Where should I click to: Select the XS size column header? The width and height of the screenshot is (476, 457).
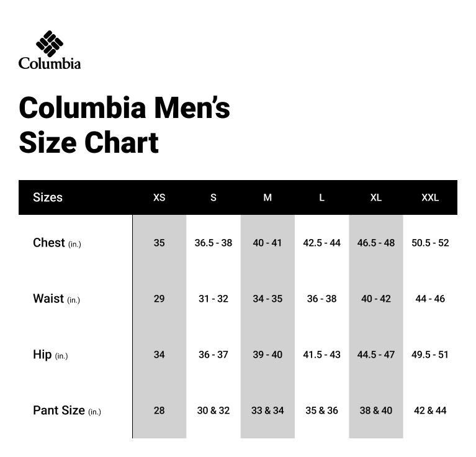click(x=159, y=197)
